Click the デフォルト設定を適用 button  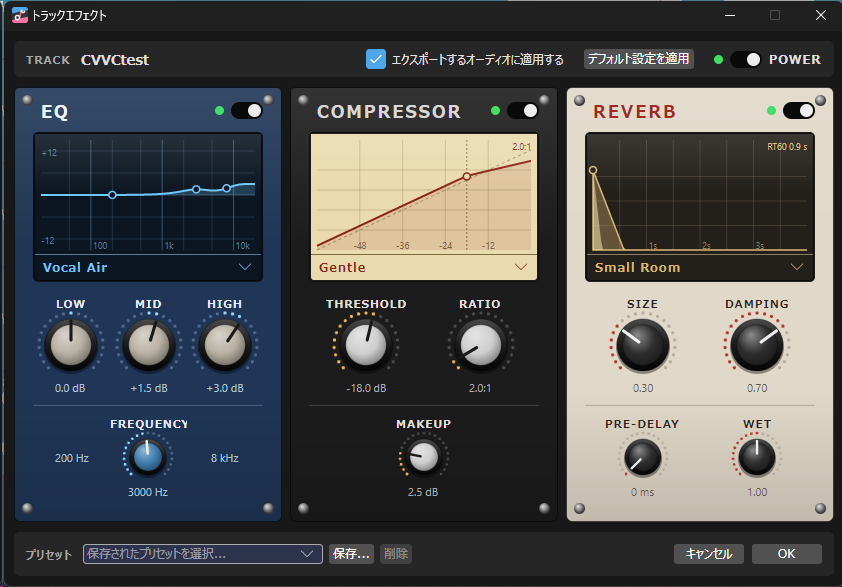tap(638, 59)
